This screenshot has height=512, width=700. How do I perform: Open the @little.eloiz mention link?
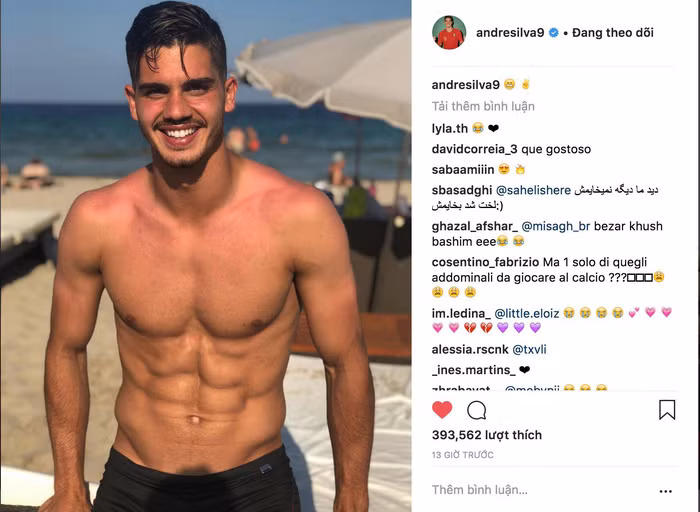(x=527, y=313)
